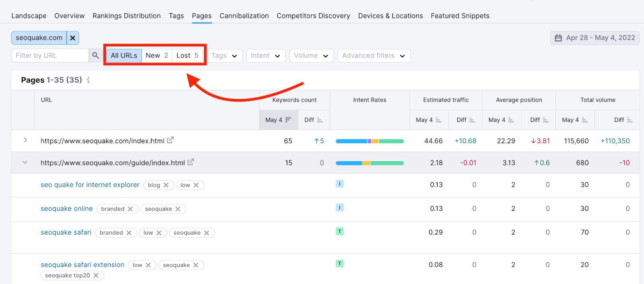Remove the seoquake.com domain filter chip

[72, 38]
